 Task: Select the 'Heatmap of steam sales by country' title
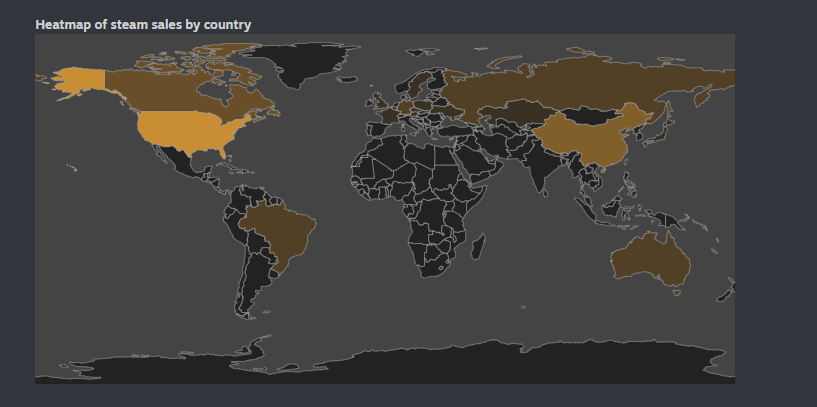(143, 24)
